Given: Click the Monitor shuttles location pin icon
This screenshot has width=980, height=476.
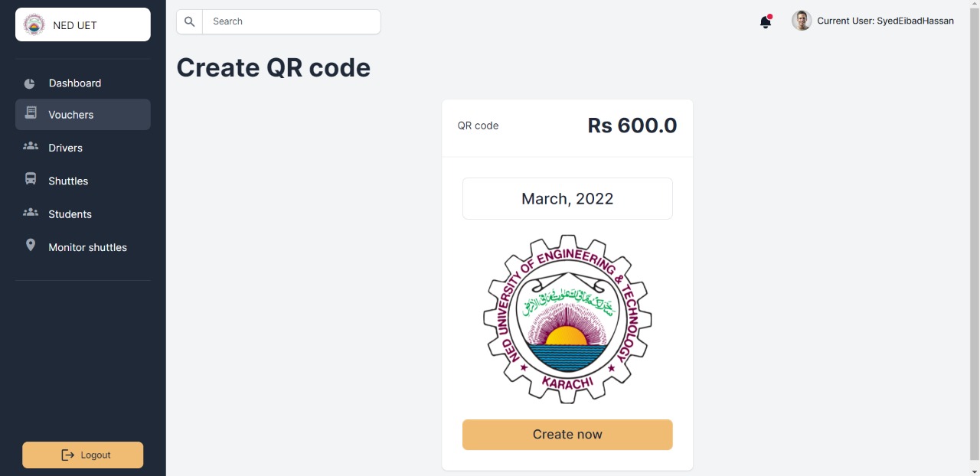Looking at the screenshot, I should click(x=31, y=245).
